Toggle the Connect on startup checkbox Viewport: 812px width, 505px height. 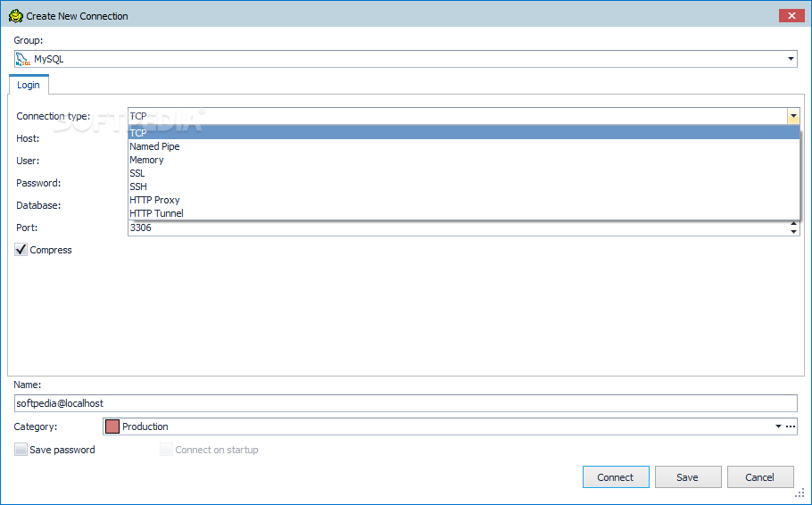(166, 450)
